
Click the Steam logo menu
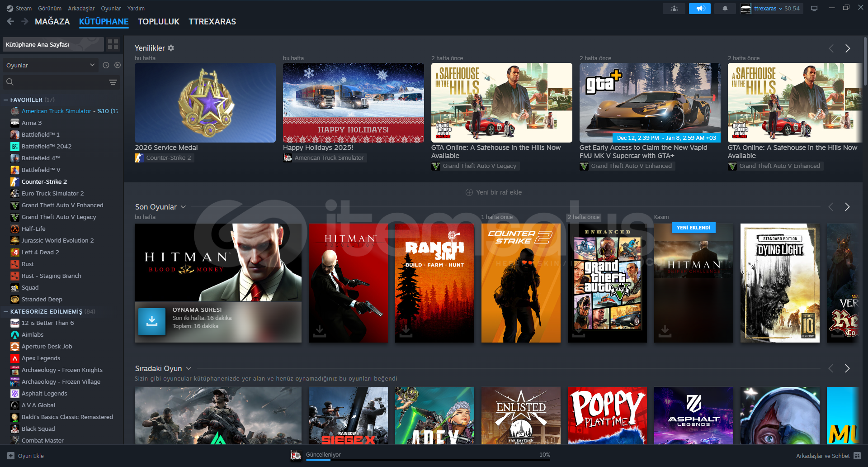pyautogui.click(x=10, y=8)
